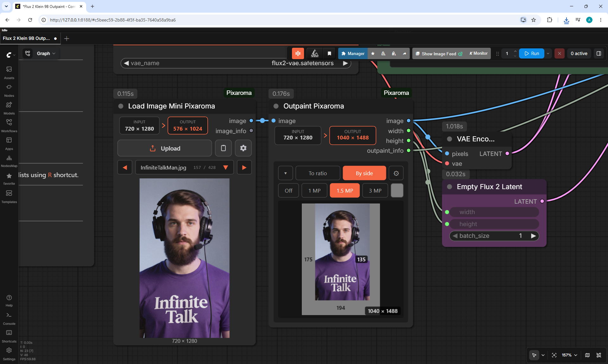Click the browser address bar URL
Image resolution: width=608 pixels, height=364 pixels.
(113, 20)
